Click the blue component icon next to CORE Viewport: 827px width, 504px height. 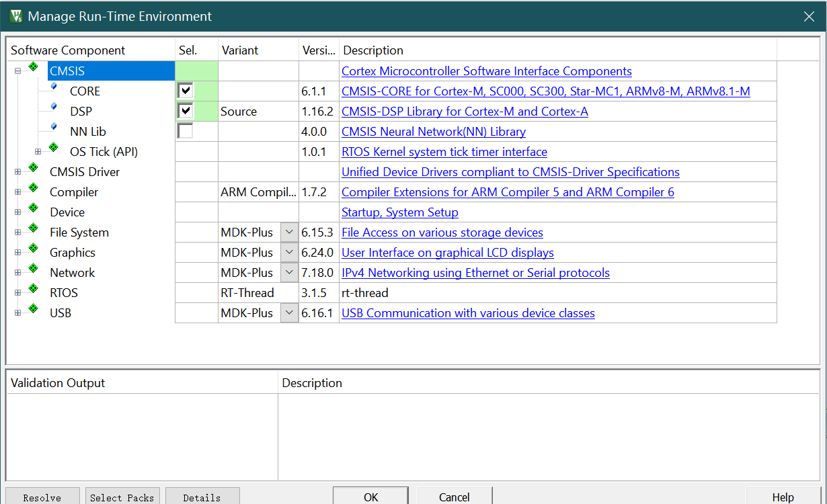(x=54, y=86)
